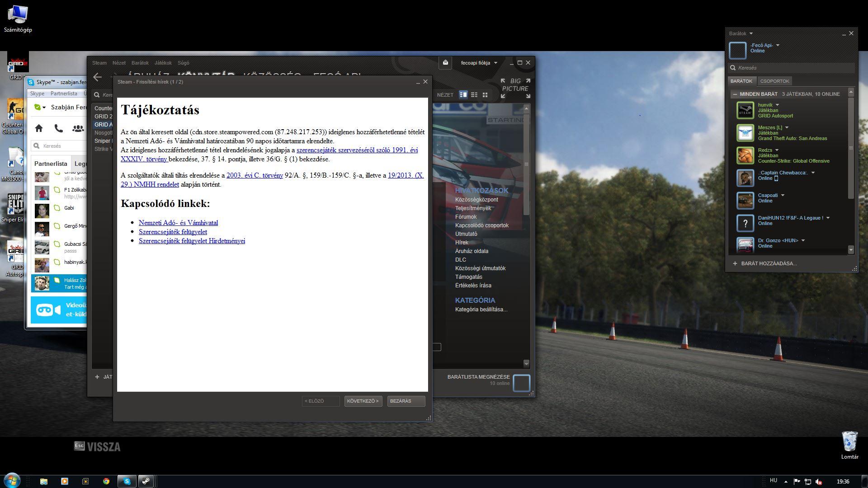Open 2003. évi C. törvény link

(x=255, y=175)
